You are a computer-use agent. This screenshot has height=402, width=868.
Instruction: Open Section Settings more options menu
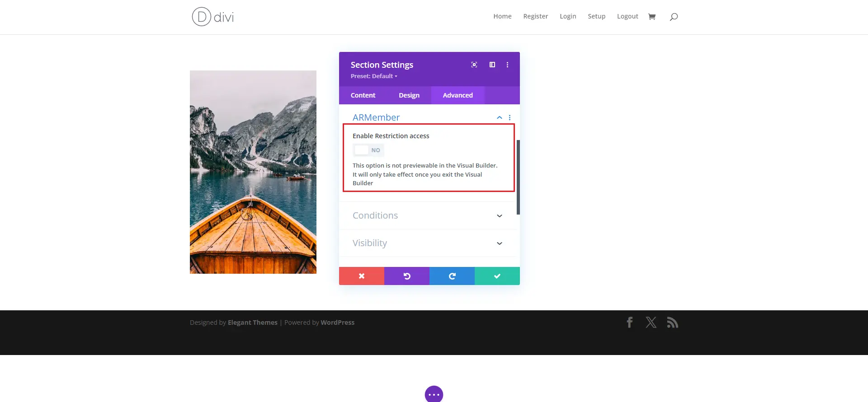(507, 65)
